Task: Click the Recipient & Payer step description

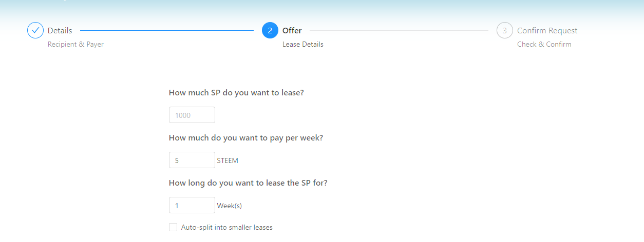Action: coord(75,45)
